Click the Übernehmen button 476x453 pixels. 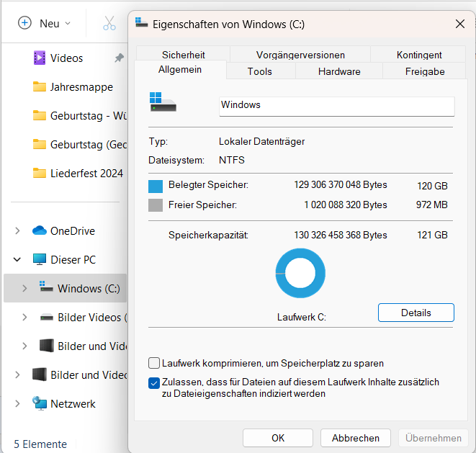[x=434, y=438]
